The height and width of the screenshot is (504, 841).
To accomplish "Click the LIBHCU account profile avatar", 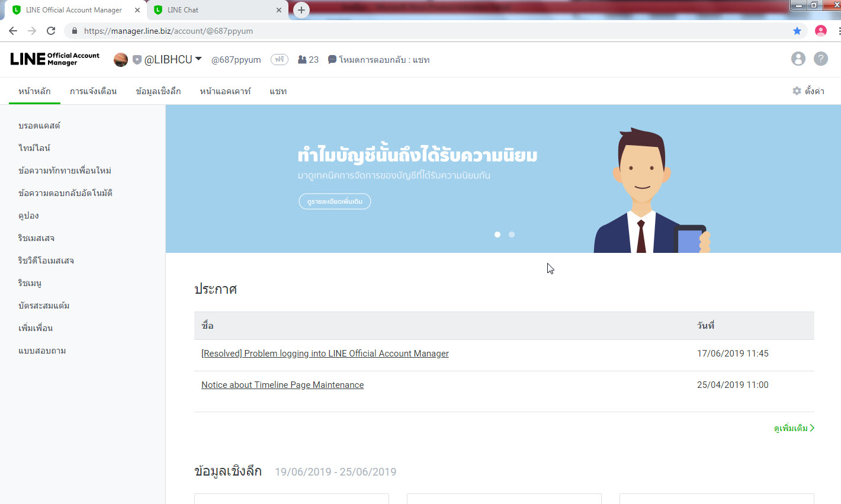I will (121, 60).
